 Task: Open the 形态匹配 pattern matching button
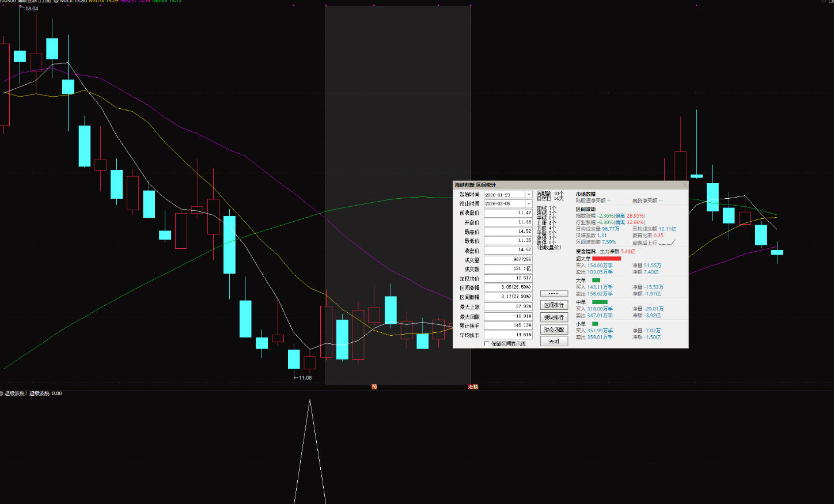pyautogui.click(x=554, y=329)
